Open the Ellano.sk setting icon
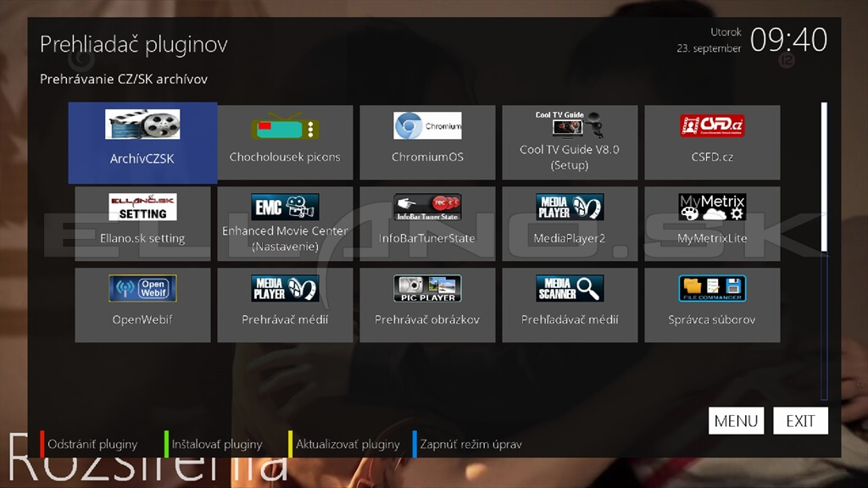The width and height of the screenshot is (868, 488). (142, 207)
